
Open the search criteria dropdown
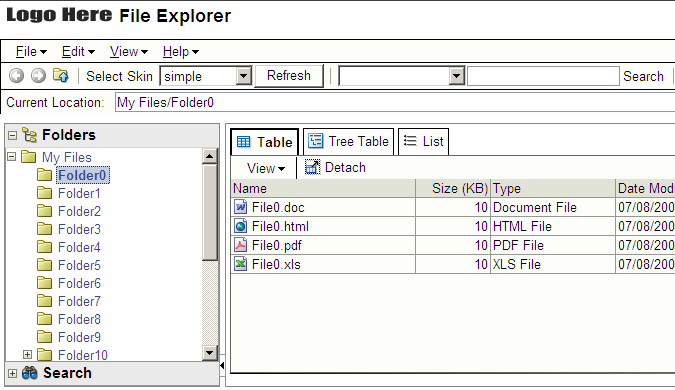click(x=456, y=76)
